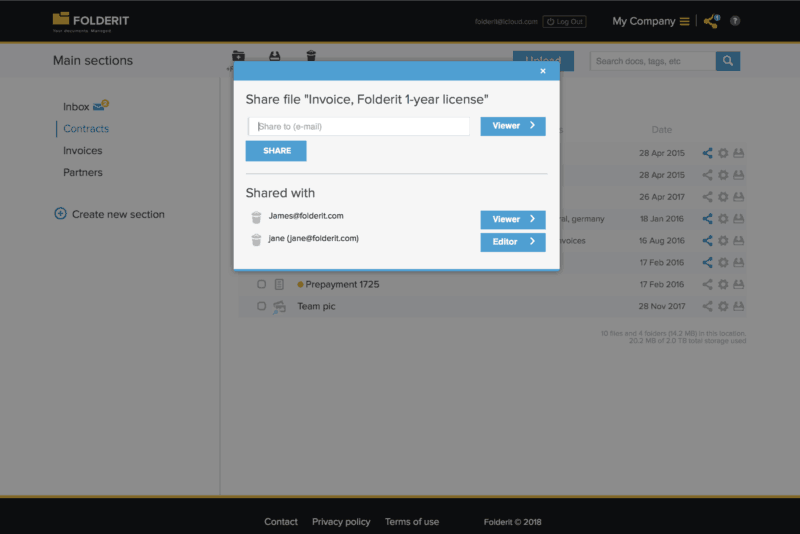Change James's Viewer role dropdown

coord(513,219)
